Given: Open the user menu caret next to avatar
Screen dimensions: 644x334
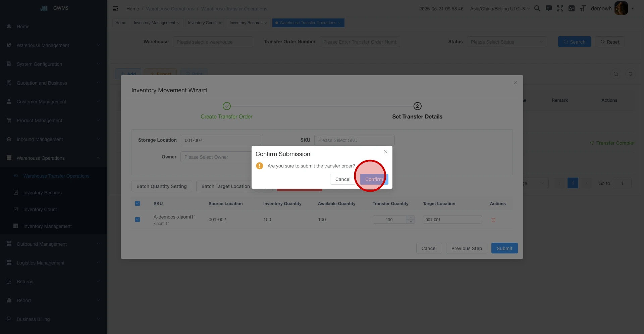Looking at the screenshot, I should point(633,9).
